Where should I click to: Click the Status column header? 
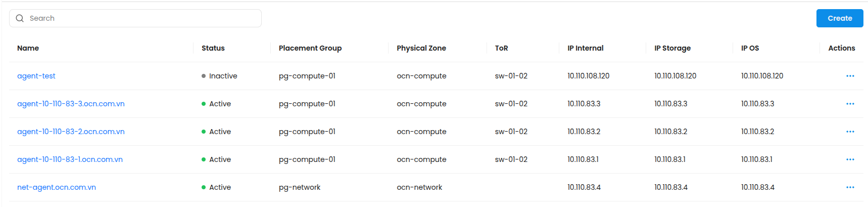point(213,48)
